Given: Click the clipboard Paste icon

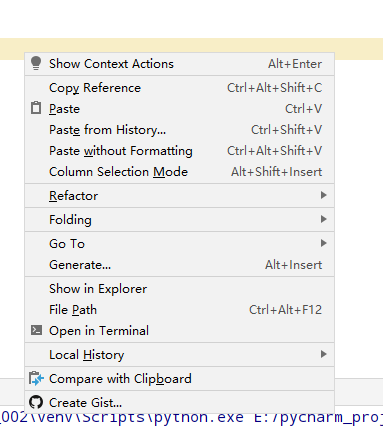Looking at the screenshot, I should [x=36, y=108].
